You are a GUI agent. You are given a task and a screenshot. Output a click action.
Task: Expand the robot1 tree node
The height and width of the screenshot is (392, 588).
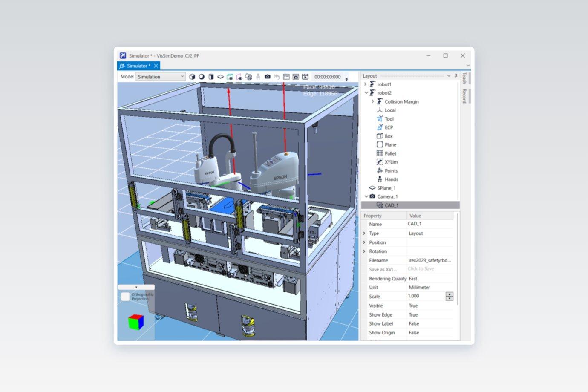pyautogui.click(x=365, y=84)
